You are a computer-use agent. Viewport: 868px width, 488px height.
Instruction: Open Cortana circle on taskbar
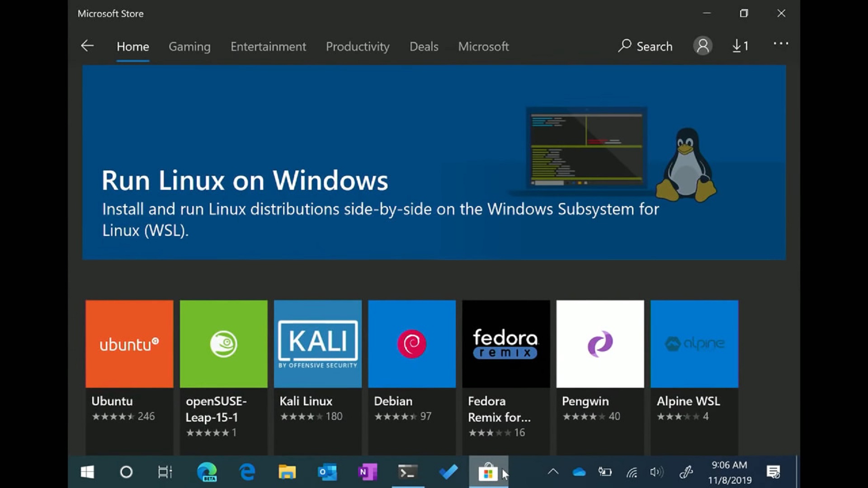(126, 472)
